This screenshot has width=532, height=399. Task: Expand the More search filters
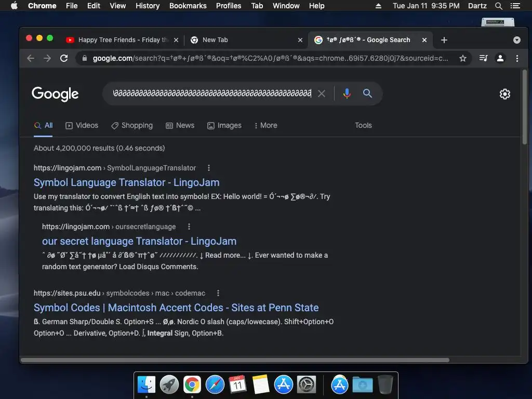tap(265, 126)
